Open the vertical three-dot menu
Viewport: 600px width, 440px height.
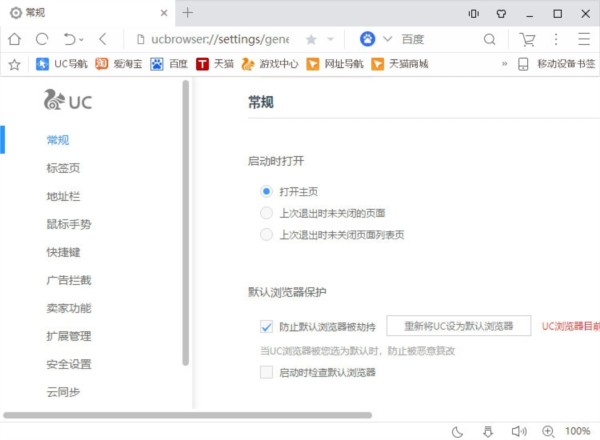(x=556, y=39)
